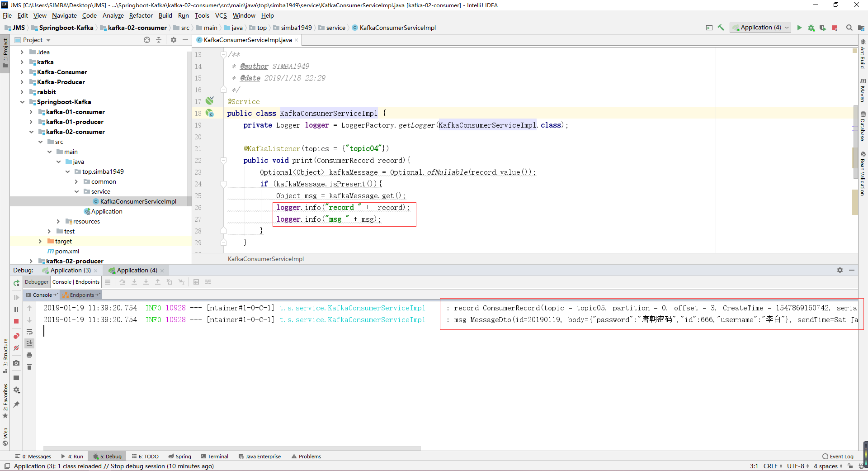This screenshot has width=868, height=471.
Task: Open the Refactor menu
Action: click(x=141, y=15)
